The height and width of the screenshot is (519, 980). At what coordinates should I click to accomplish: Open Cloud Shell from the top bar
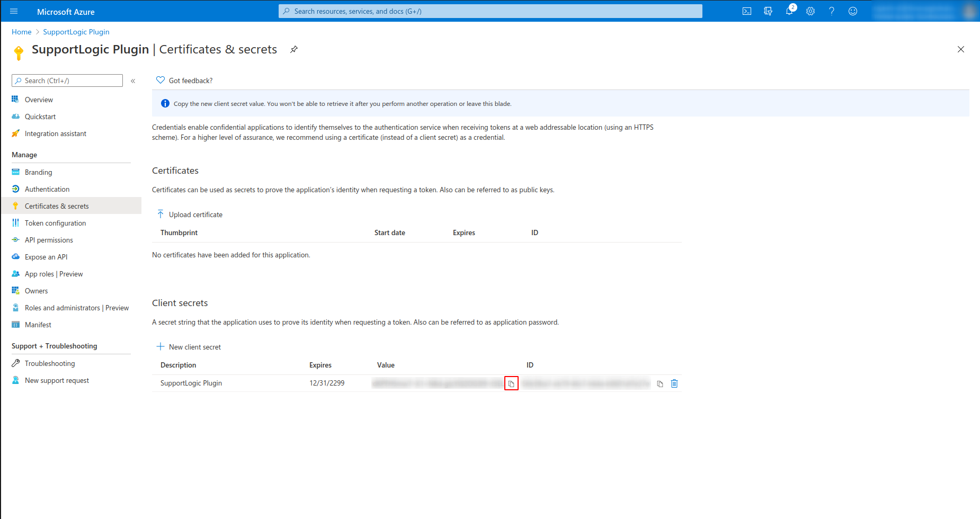(747, 11)
